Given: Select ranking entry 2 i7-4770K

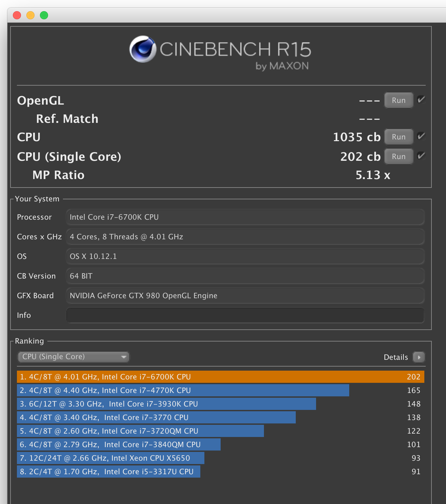Looking at the screenshot, I should pyautogui.click(x=221, y=390).
